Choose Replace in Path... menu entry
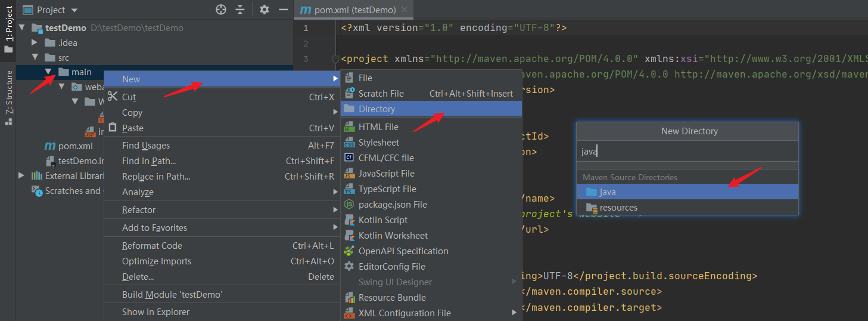Viewport: 868px width, 321px height. 222,177
